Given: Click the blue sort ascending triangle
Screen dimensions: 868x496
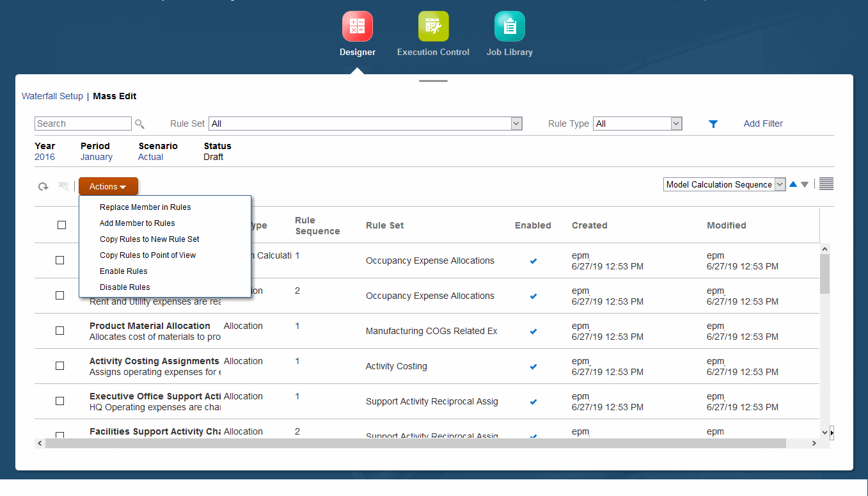Looking at the screenshot, I should [793, 184].
